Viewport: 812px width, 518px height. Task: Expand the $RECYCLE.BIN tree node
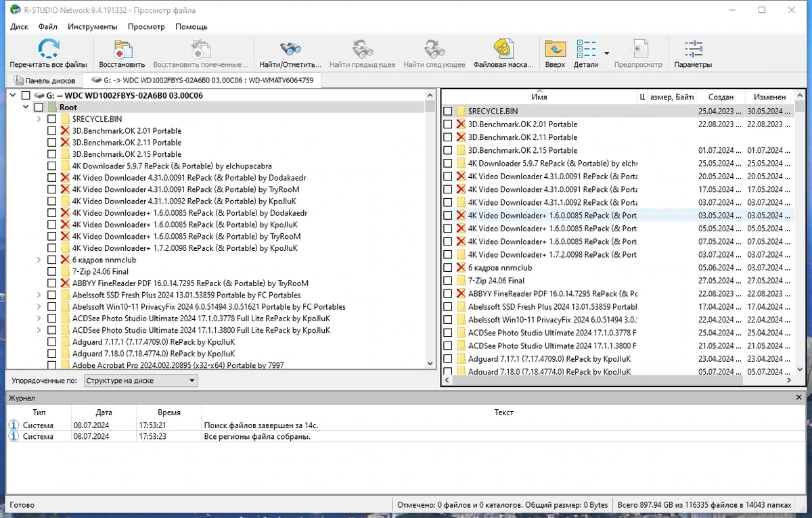(39, 119)
